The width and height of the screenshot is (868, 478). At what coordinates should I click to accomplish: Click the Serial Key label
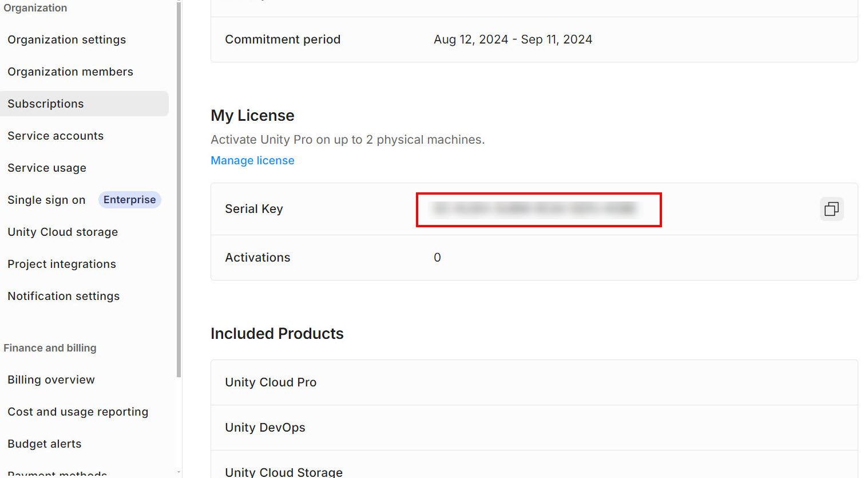pos(254,209)
